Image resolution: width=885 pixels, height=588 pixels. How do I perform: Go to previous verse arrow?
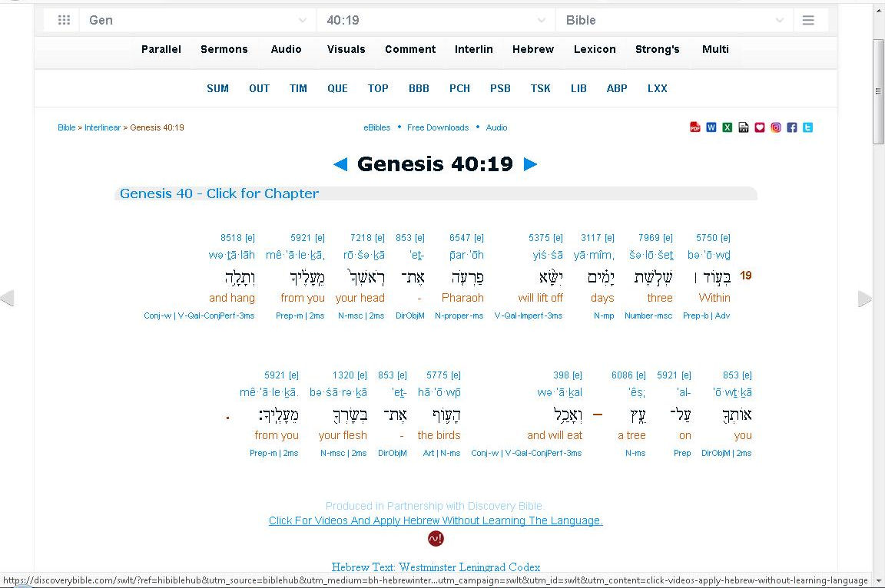point(340,164)
